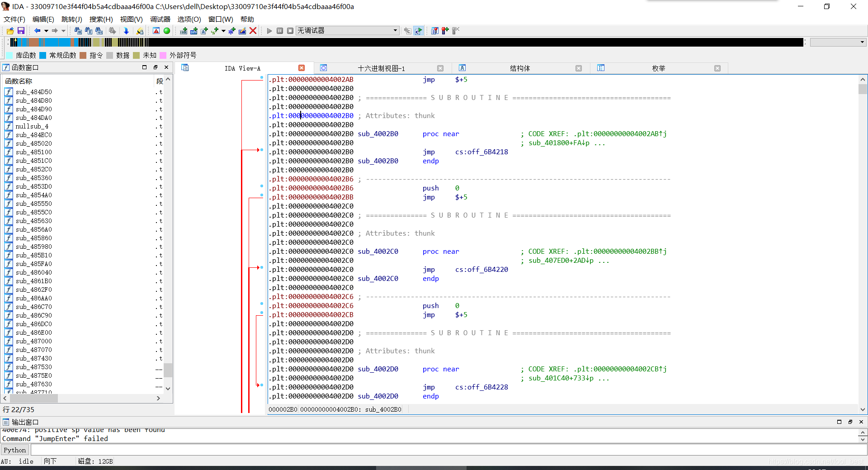Maximize the 函数窗口 panel
Viewport: 868px width, 470px height.
145,67
